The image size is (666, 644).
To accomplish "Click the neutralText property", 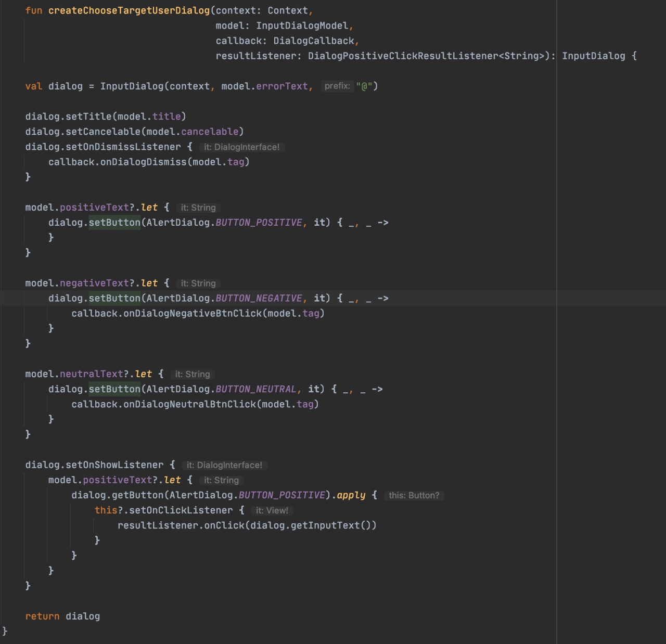I will [x=92, y=374].
